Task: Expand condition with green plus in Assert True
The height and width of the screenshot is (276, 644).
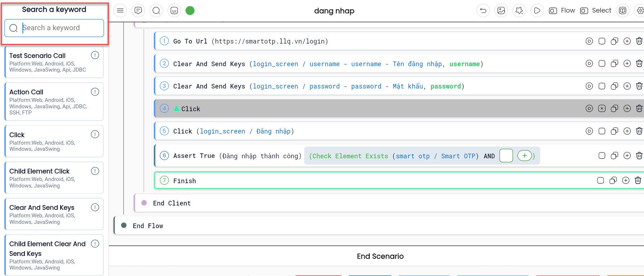Action: pos(525,156)
